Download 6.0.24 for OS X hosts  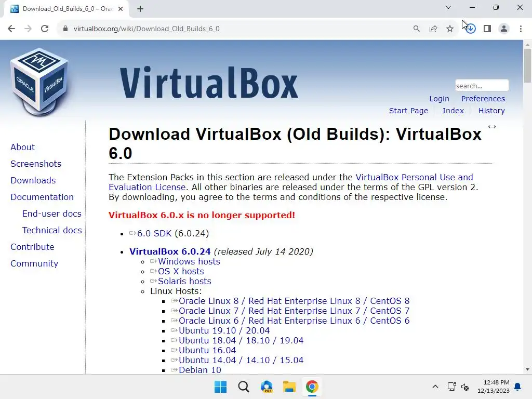click(181, 271)
